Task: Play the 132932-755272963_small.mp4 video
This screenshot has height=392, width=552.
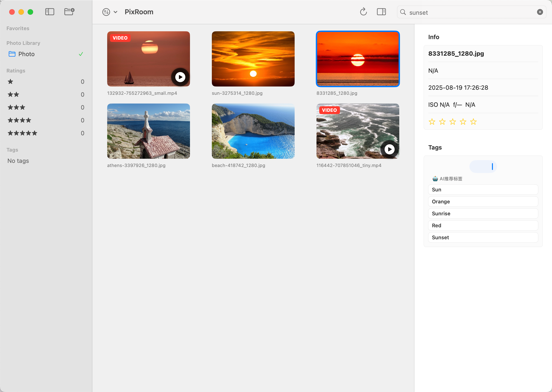Action: point(180,77)
